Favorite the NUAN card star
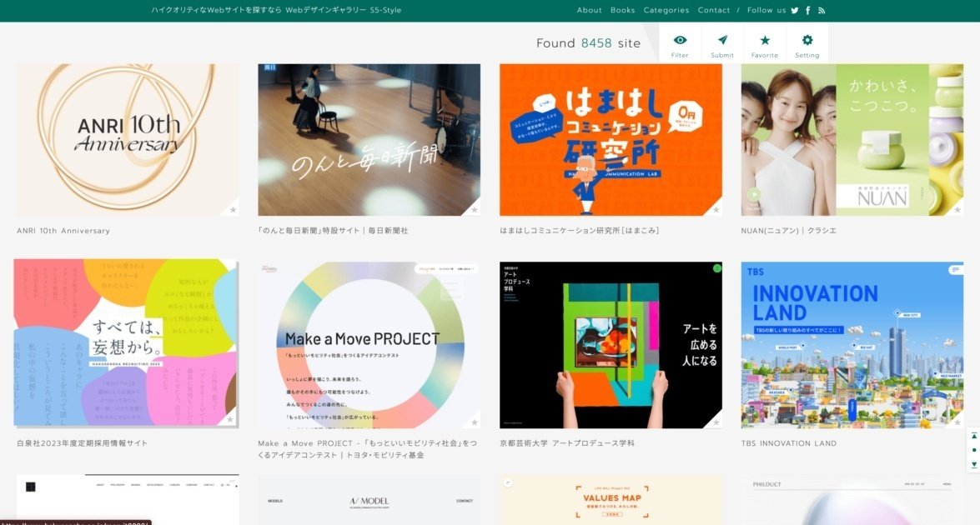Image resolution: width=980 pixels, height=525 pixels. pyautogui.click(x=957, y=210)
